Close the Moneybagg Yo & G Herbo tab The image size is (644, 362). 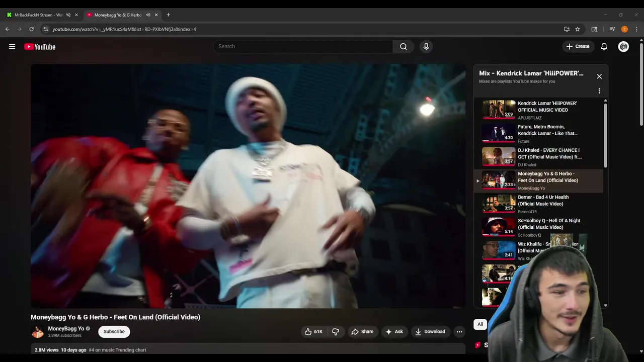[x=156, y=15]
